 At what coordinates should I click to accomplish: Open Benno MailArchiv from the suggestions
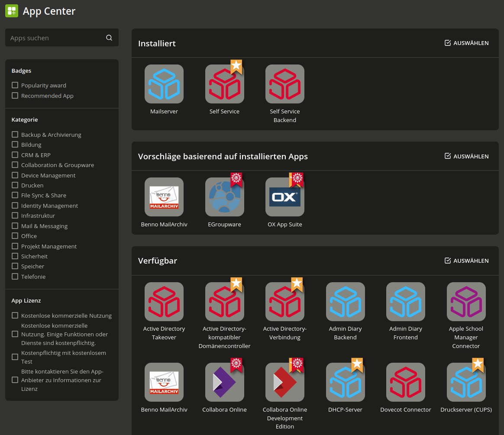tap(164, 197)
